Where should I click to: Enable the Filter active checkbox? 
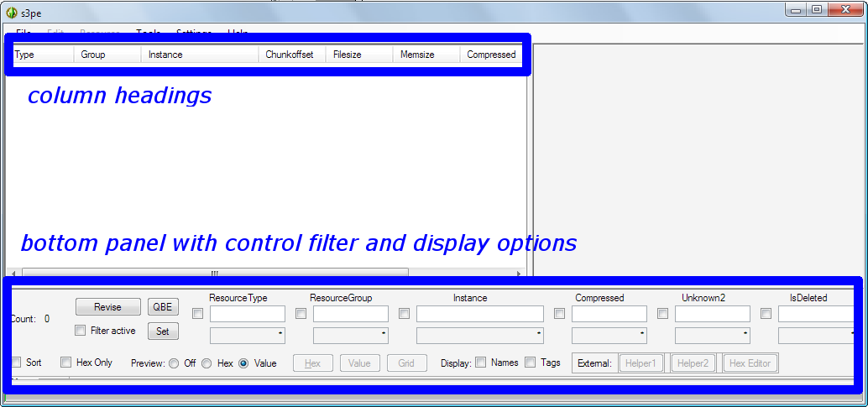pos(80,331)
